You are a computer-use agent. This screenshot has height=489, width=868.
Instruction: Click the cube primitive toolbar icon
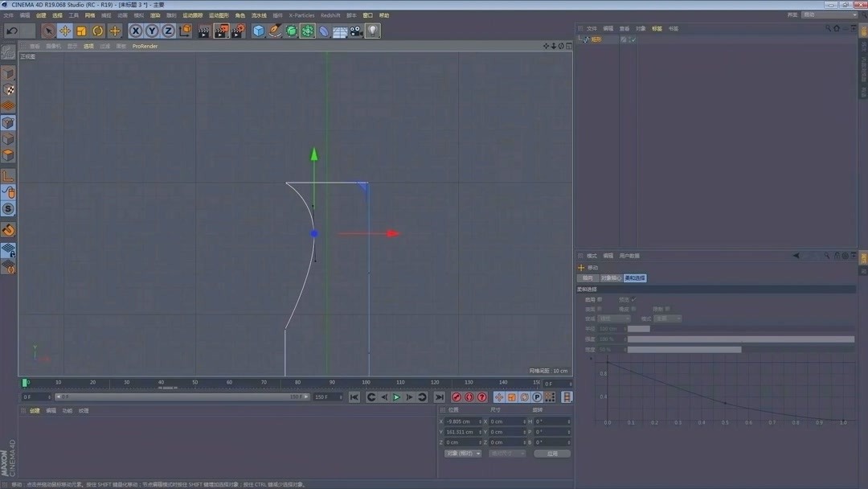pos(257,31)
